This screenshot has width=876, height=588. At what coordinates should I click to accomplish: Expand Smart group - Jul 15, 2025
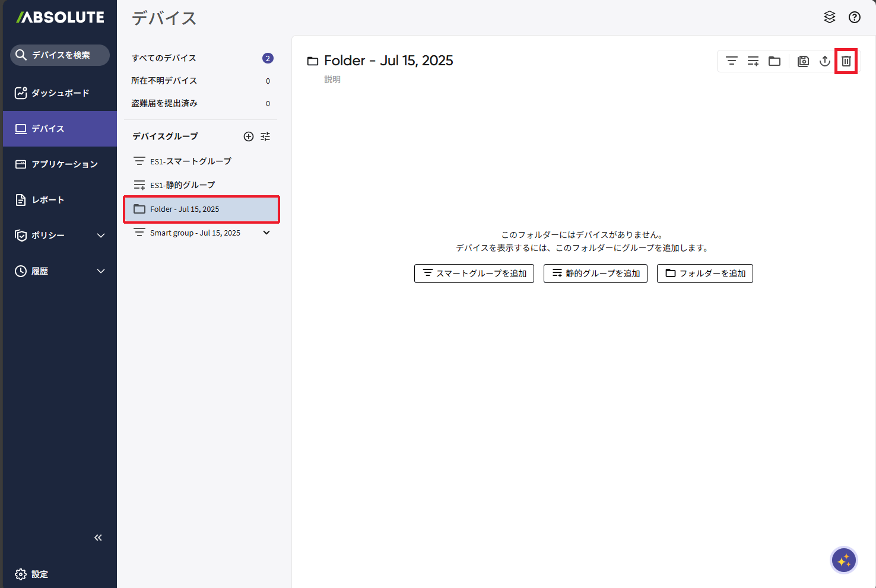[x=266, y=233]
